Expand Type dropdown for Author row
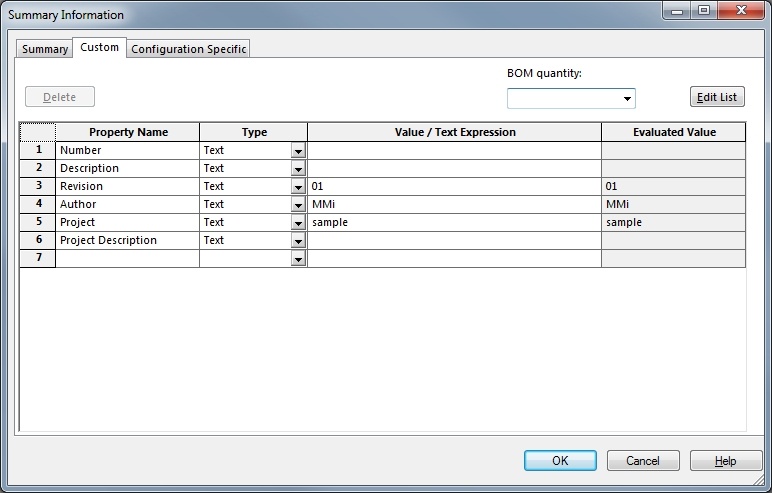The height and width of the screenshot is (493, 772). (x=298, y=205)
